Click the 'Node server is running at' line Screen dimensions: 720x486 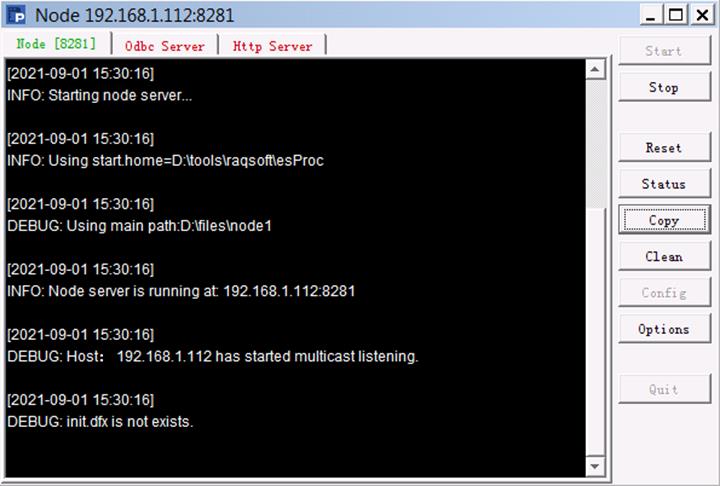click(x=181, y=291)
